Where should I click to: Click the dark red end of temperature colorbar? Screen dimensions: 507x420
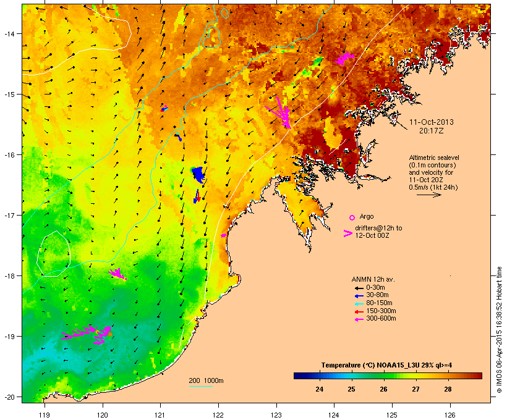click(478, 376)
